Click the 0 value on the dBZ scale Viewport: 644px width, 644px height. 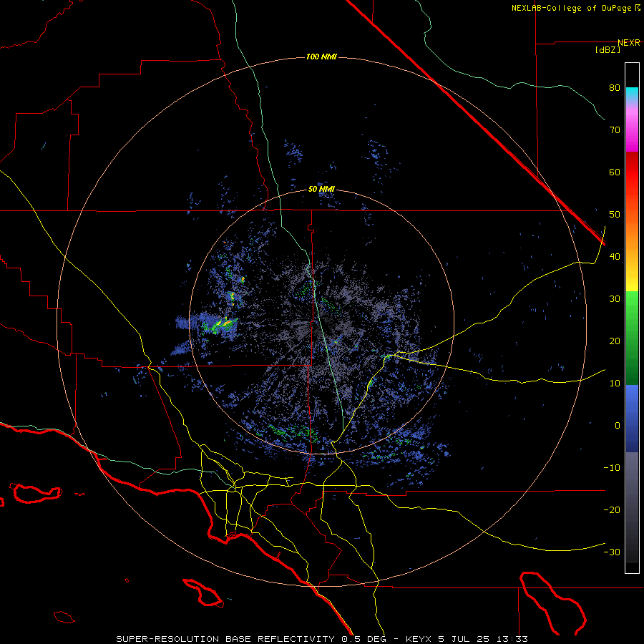[618, 426]
